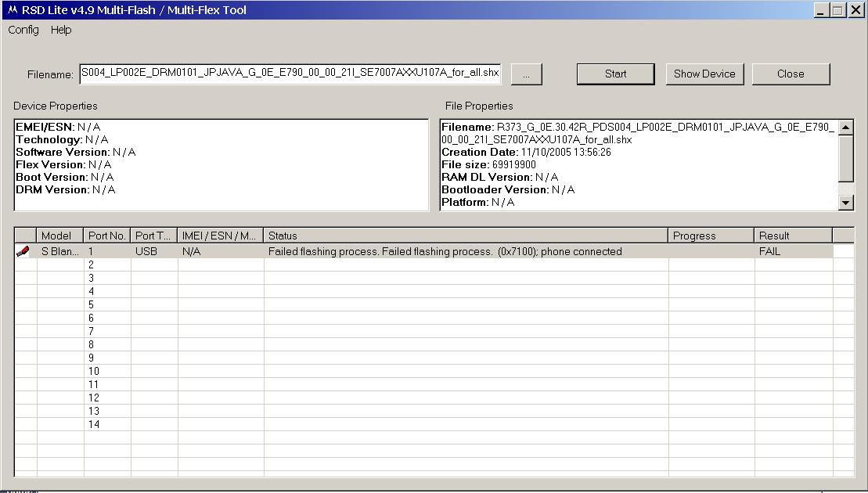Open the Help menu
The height and width of the screenshot is (493, 868).
[x=61, y=30]
